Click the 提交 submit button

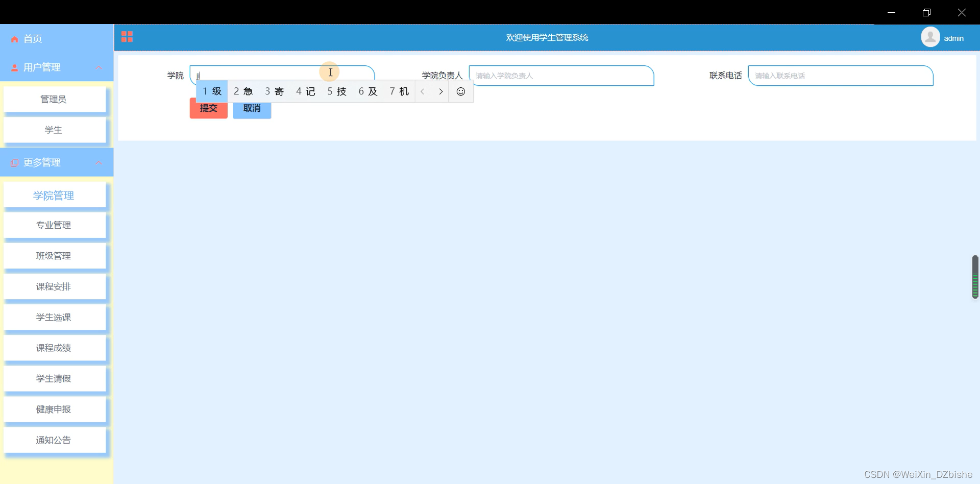click(208, 109)
